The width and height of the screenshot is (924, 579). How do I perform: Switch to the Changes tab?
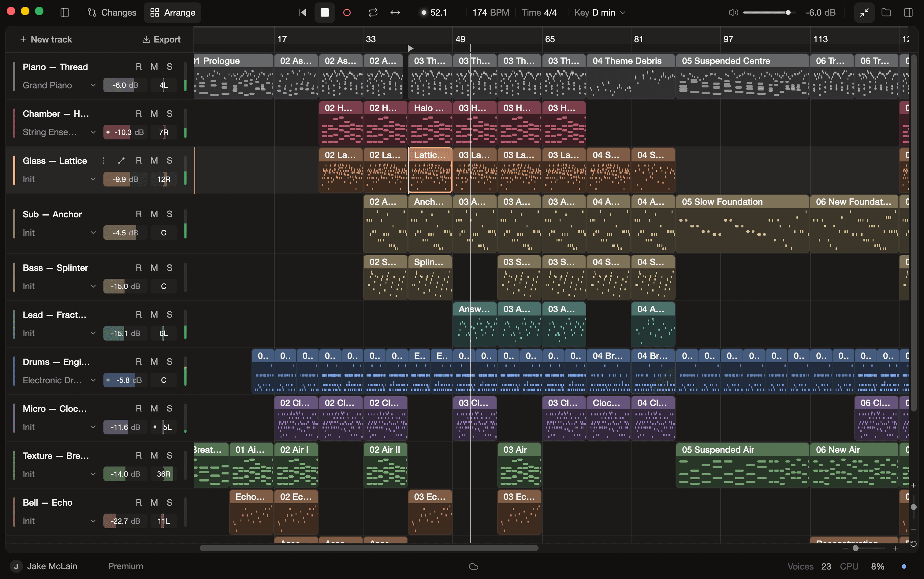(112, 13)
